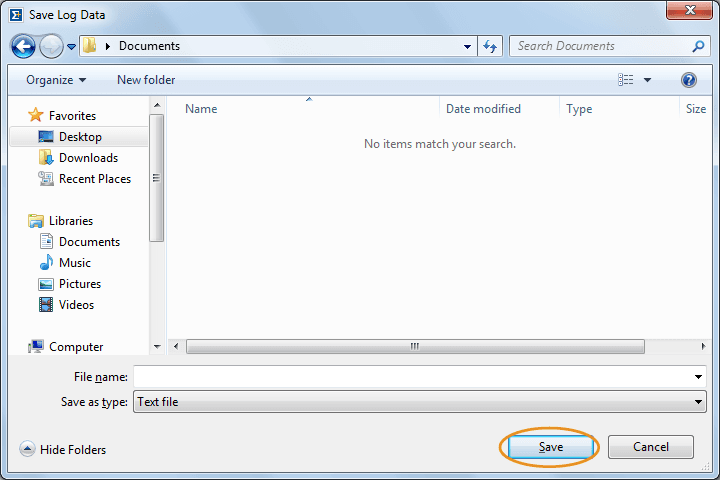Open the view options dropdown arrow
This screenshot has height=480, width=720.
[x=647, y=80]
